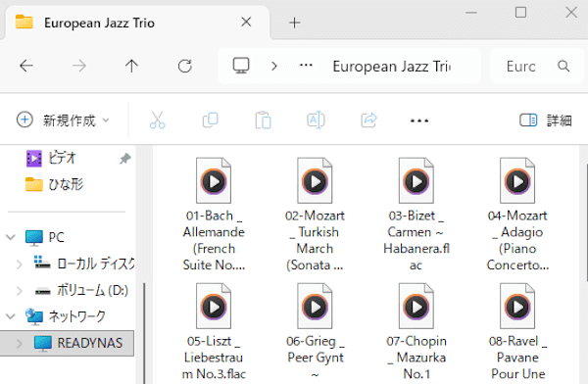The height and width of the screenshot is (384, 588).
Task: Click the search magnifier icon
Action: [x=563, y=66]
